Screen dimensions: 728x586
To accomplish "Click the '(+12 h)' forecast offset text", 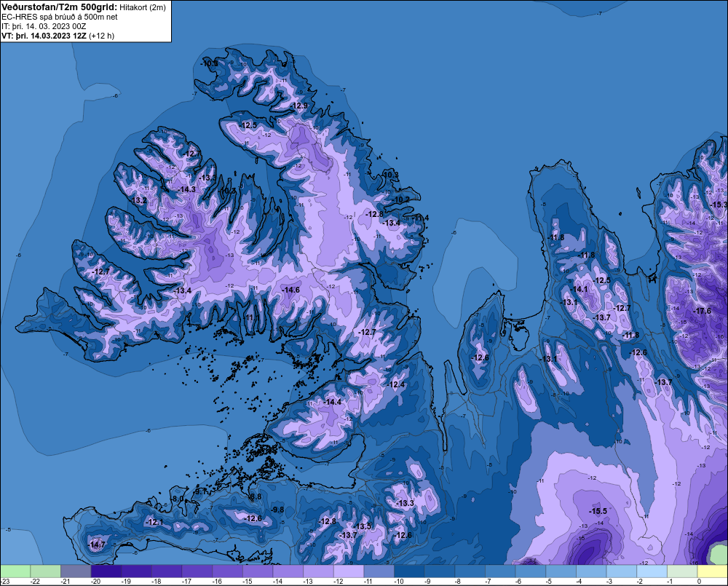I will tap(101, 35).
